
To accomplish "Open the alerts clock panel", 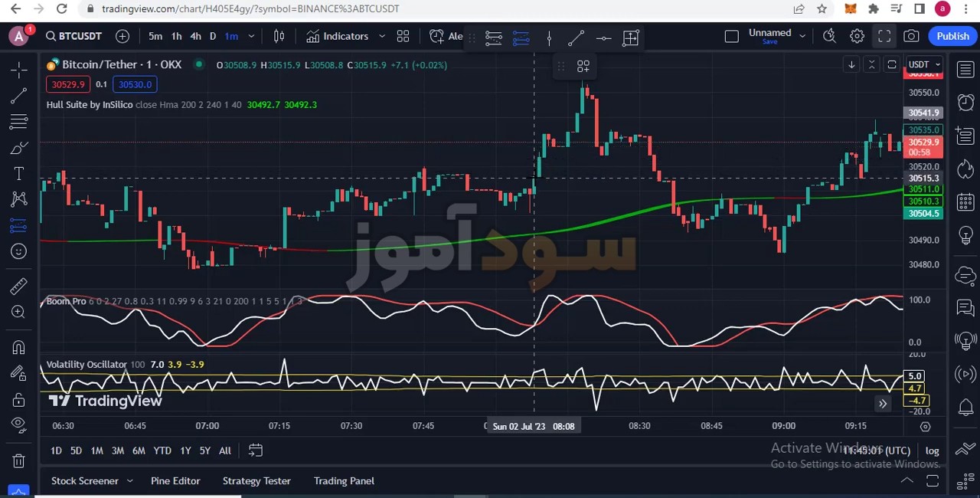I will [x=965, y=103].
